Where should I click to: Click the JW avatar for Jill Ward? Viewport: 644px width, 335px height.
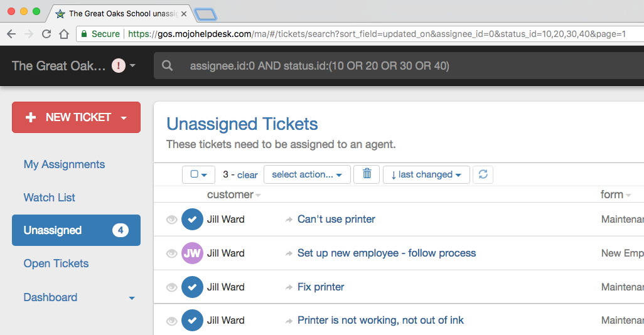tap(192, 253)
